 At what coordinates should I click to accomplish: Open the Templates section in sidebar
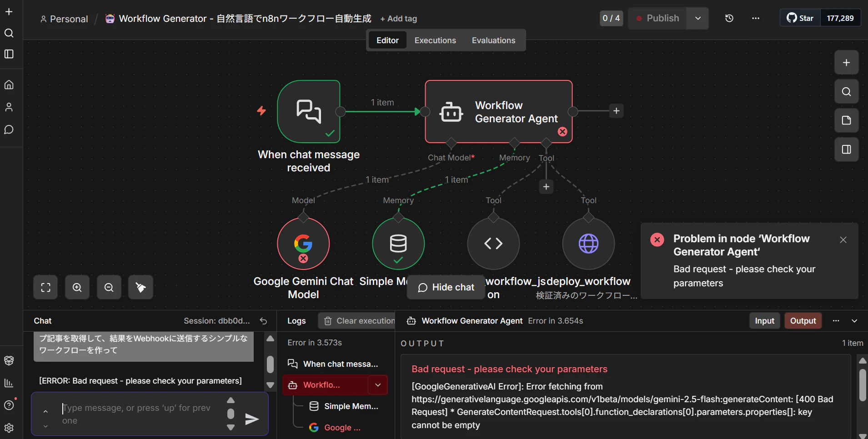tap(9, 360)
